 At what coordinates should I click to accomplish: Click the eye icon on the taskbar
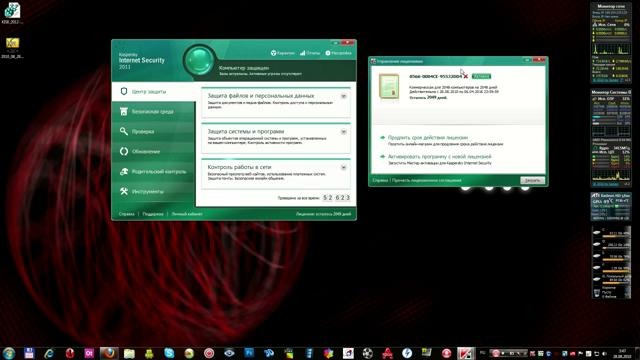229,353
